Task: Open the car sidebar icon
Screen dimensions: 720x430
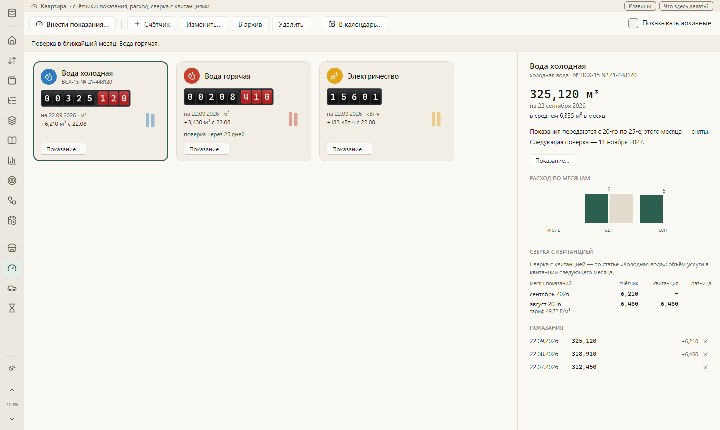Action: coord(12,288)
